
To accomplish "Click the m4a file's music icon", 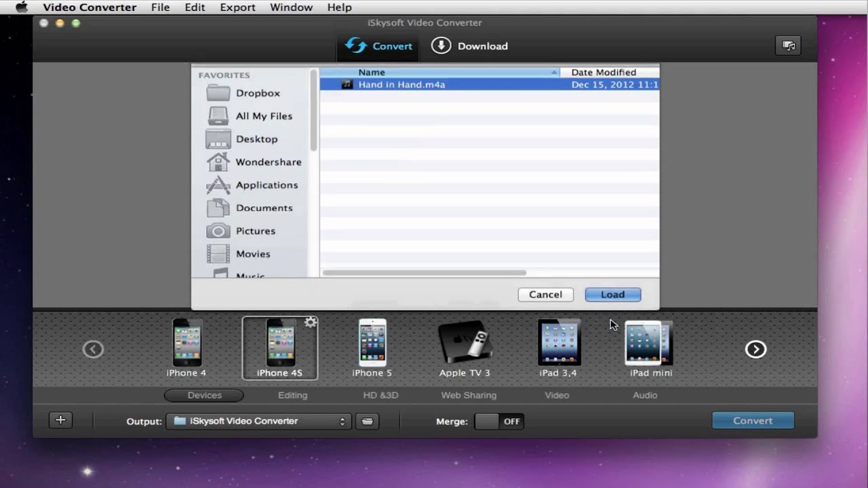I will pyautogui.click(x=347, y=85).
